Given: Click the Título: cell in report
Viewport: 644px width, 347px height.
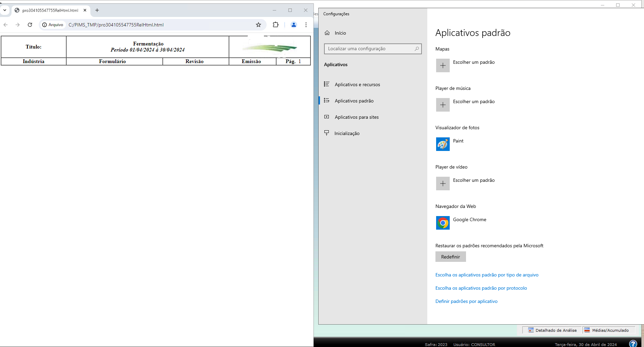Looking at the screenshot, I should 34,47.
